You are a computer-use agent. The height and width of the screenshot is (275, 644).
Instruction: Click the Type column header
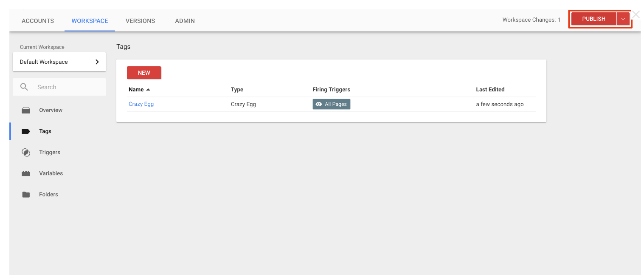[237, 90]
